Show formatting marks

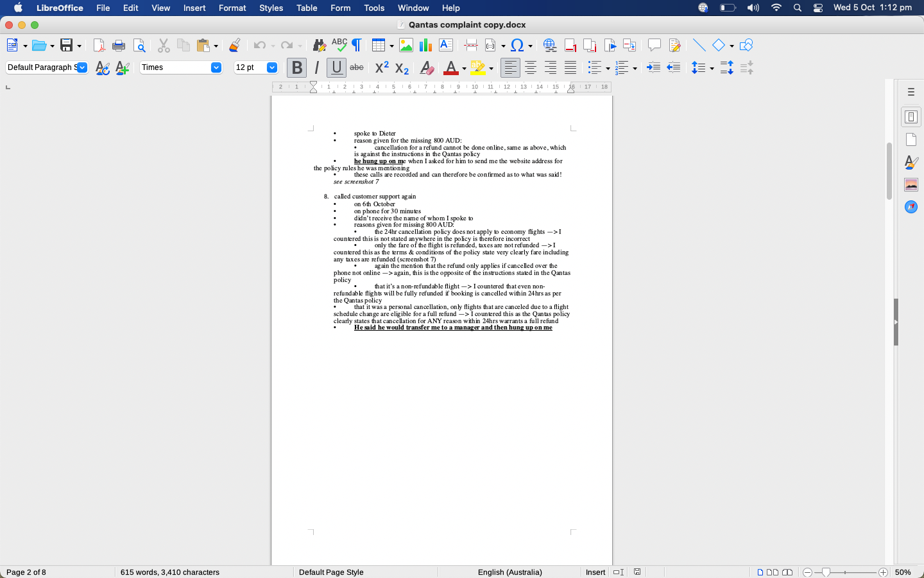click(x=357, y=45)
